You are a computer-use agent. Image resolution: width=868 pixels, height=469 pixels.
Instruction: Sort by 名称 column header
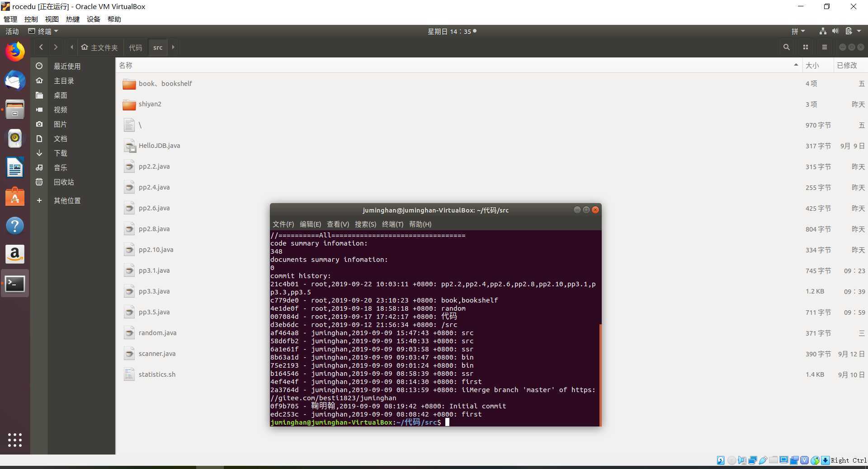459,65
